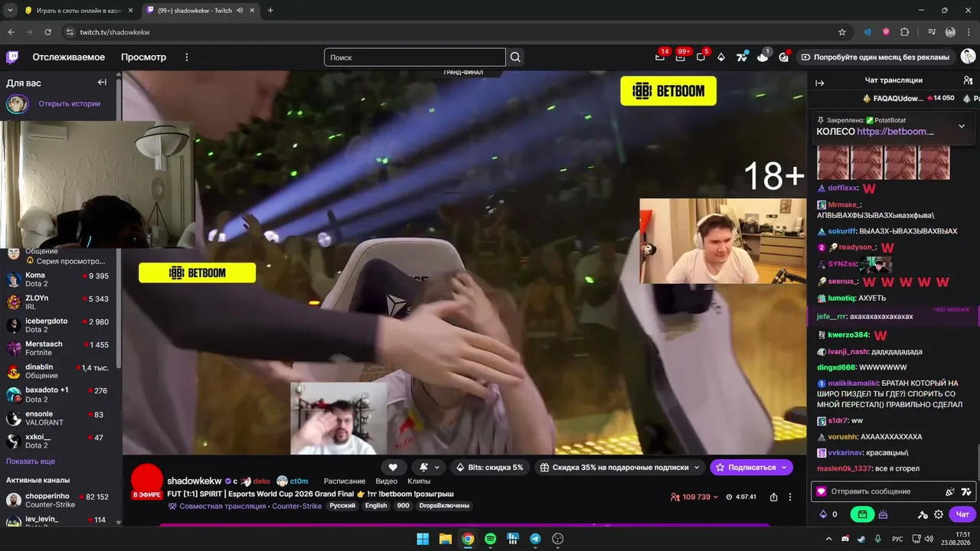The height and width of the screenshot is (551, 980).
Task: Open the 7TV extension icon in top bar
Action: pyautogui.click(x=742, y=57)
